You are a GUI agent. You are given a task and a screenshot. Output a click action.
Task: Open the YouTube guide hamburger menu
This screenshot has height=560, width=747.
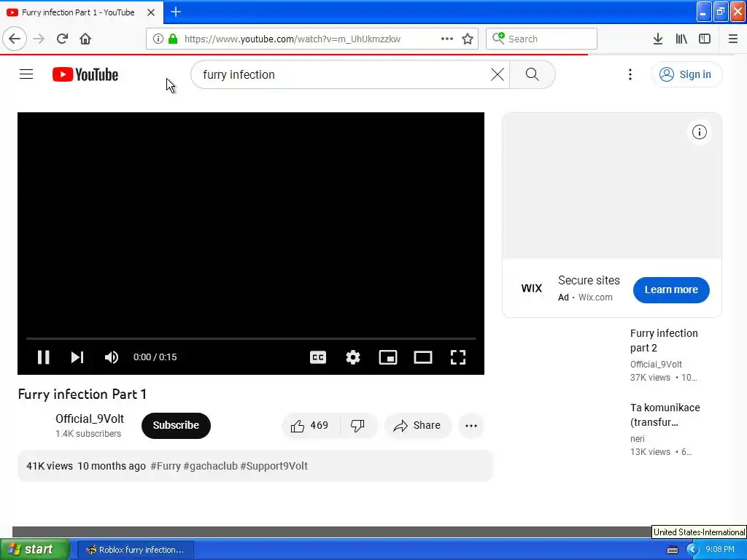pos(26,74)
